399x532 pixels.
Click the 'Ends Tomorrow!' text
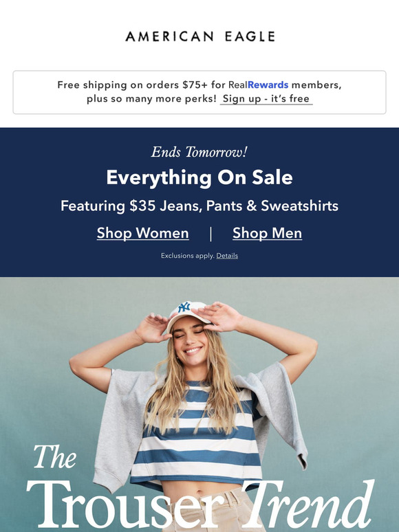(199, 152)
